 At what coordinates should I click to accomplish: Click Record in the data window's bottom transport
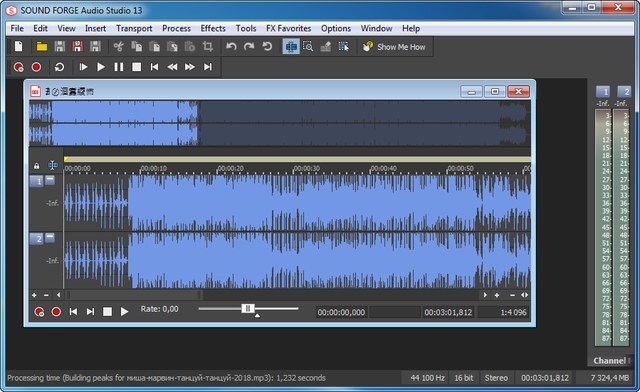(56, 312)
